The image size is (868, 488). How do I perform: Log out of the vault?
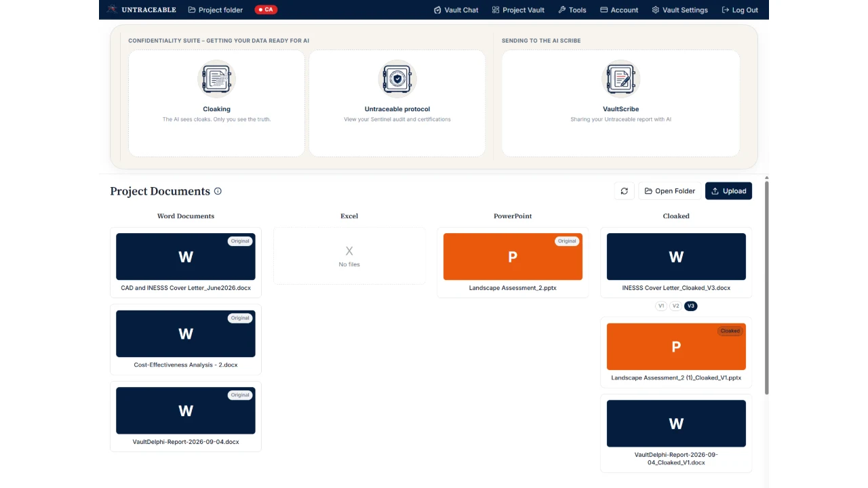pos(740,10)
